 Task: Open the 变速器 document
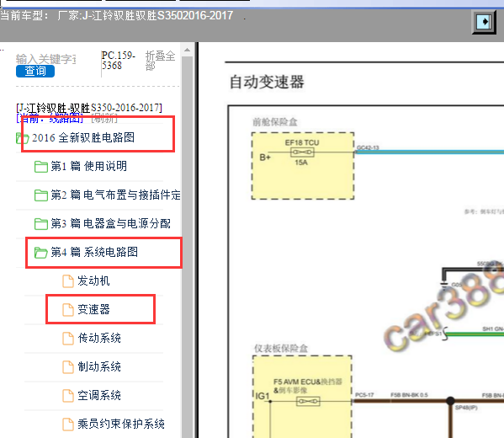click(93, 310)
